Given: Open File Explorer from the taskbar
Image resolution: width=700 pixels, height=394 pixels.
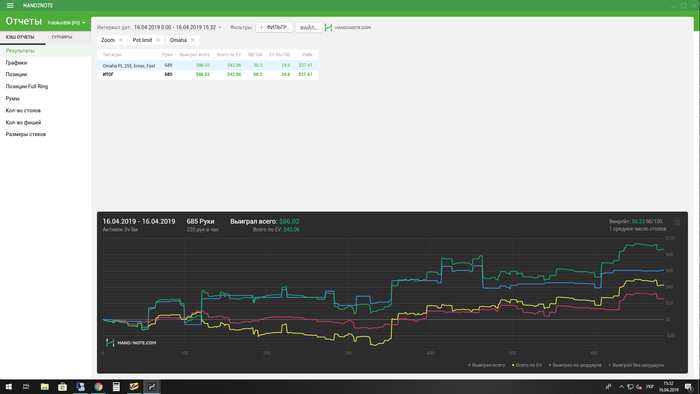Looking at the screenshot, I should 45,386.
